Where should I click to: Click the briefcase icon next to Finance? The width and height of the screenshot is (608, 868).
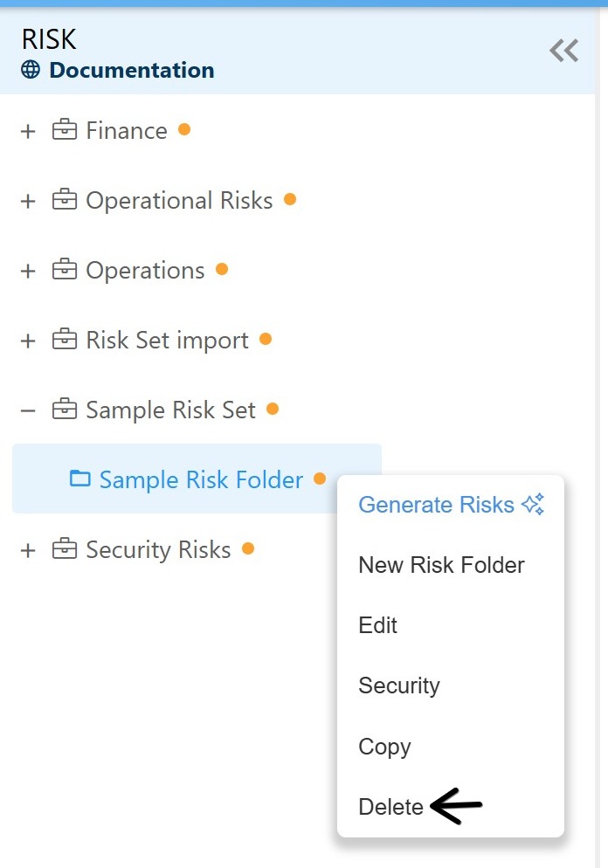pyautogui.click(x=65, y=131)
